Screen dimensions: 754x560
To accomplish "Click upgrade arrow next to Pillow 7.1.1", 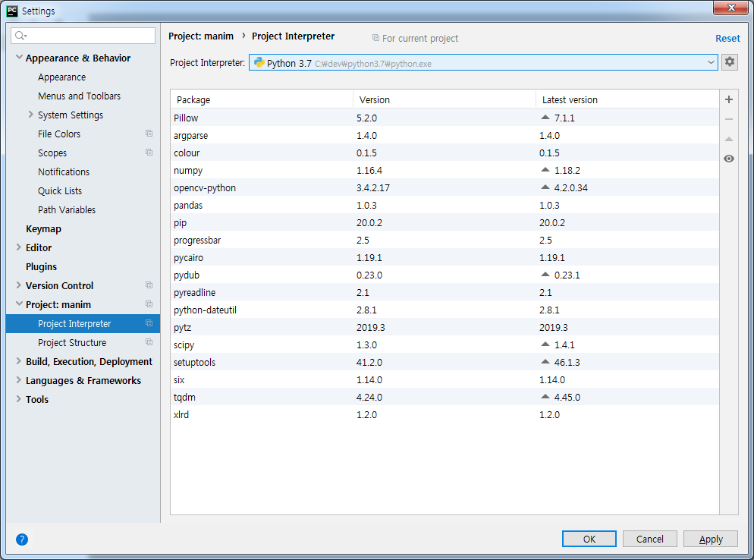I will pos(545,118).
